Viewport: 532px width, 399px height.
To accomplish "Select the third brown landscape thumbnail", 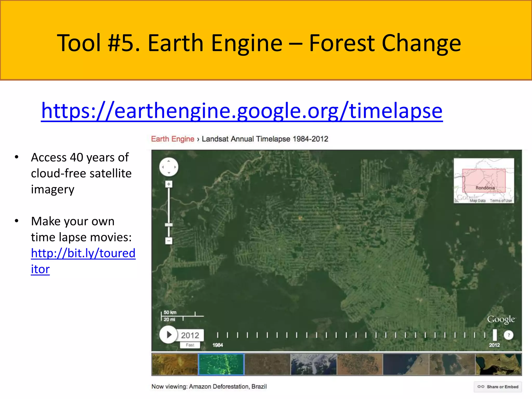I will pos(268,364).
